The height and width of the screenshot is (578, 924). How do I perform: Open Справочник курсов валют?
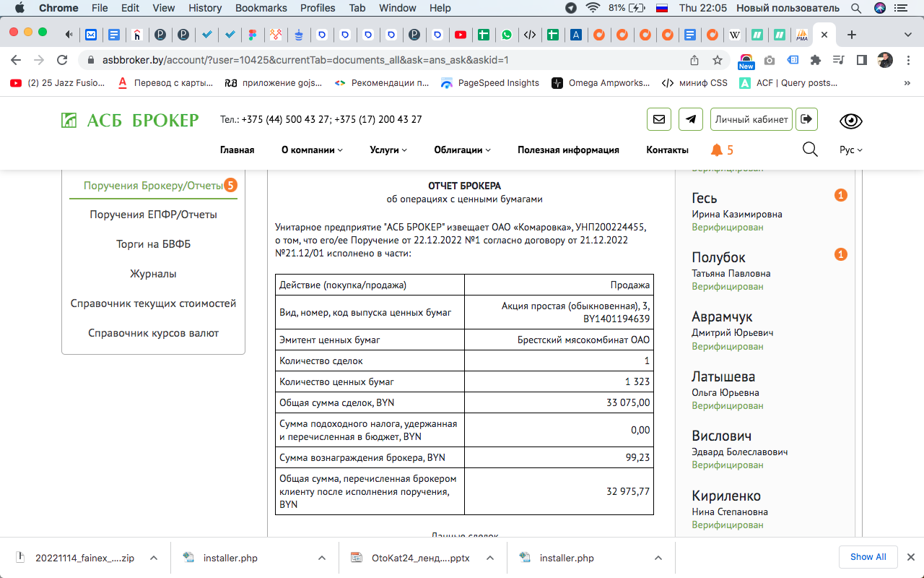153,333
